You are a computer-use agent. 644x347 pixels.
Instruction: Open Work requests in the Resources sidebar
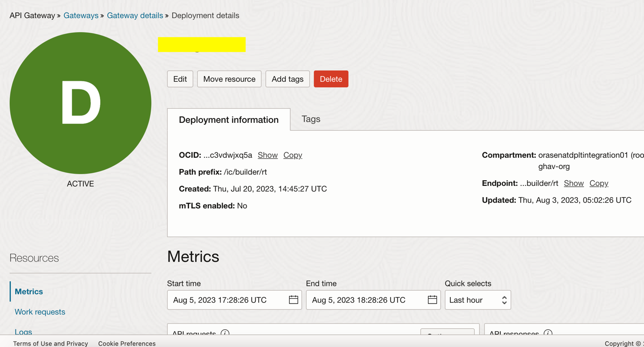[x=40, y=312]
